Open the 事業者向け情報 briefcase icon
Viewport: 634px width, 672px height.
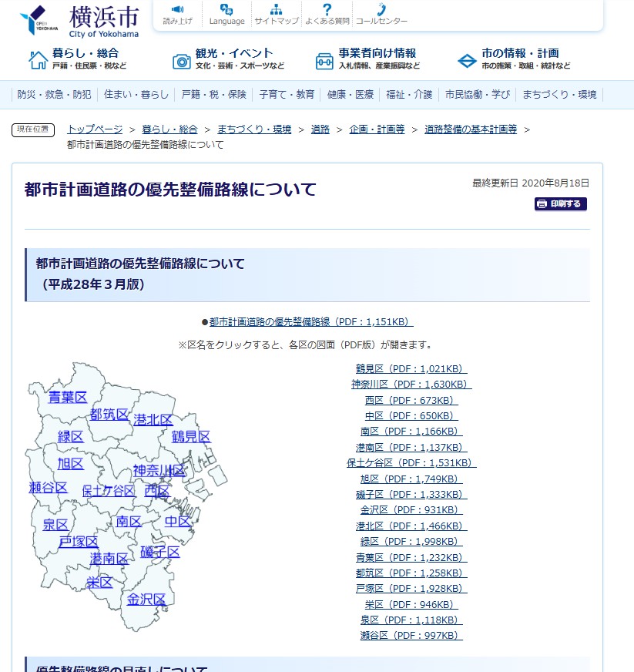point(324,60)
